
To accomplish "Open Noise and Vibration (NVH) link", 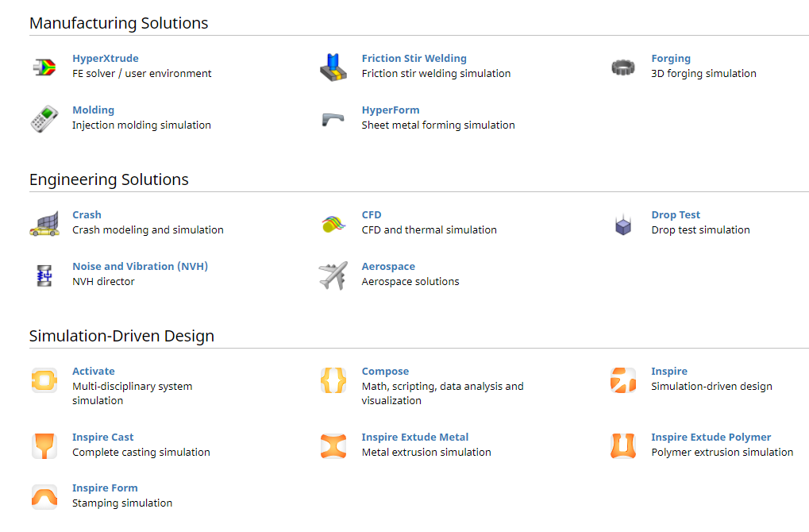I will 140,266.
